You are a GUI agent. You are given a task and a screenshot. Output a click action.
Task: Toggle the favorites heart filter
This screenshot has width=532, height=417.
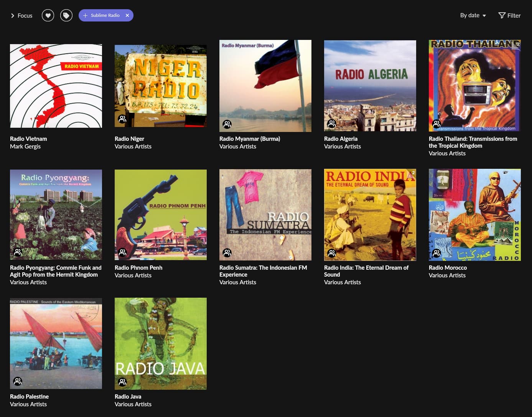[48, 15]
